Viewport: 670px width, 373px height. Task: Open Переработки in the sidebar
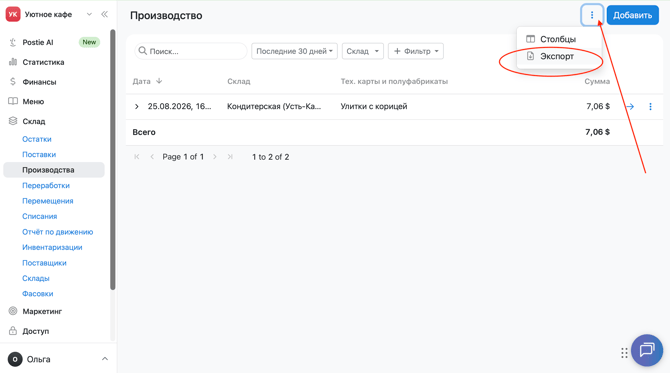click(46, 185)
